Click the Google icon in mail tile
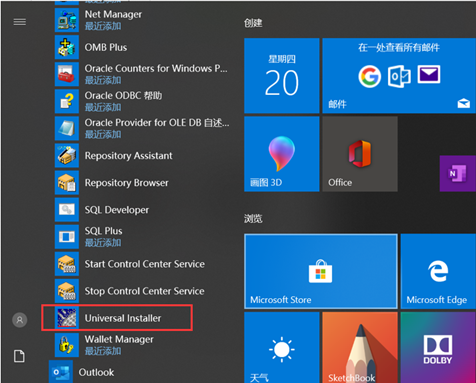This screenshot has height=383, width=476. point(369,76)
